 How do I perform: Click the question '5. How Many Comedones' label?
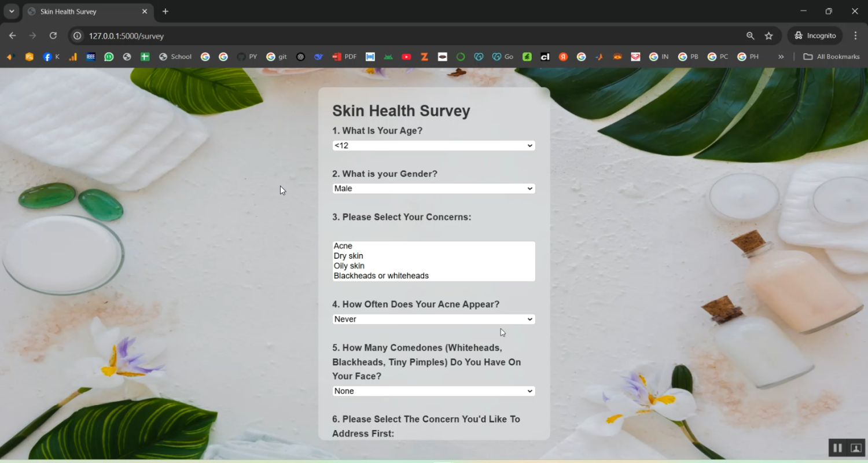pyautogui.click(x=426, y=362)
